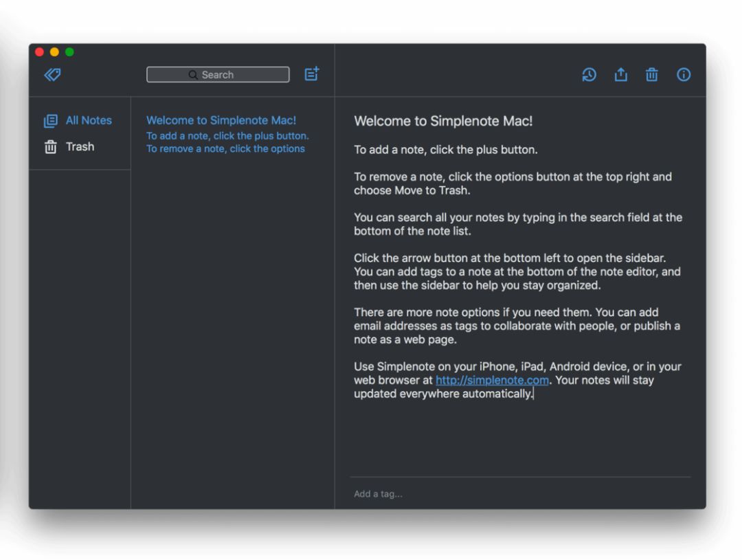Screen dimensions: 742x560
Task: Create a new note with plus icon
Action: (312, 74)
